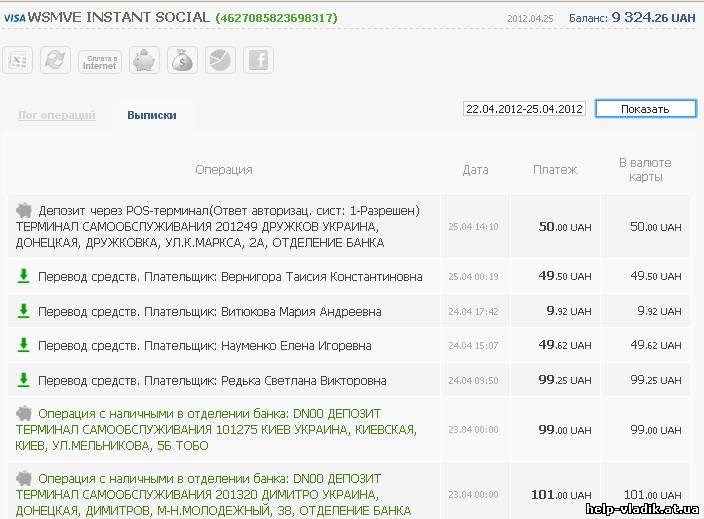Click the 'Дата' column header
The height and width of the screenshot is (519, 704).
pos(475,170)
